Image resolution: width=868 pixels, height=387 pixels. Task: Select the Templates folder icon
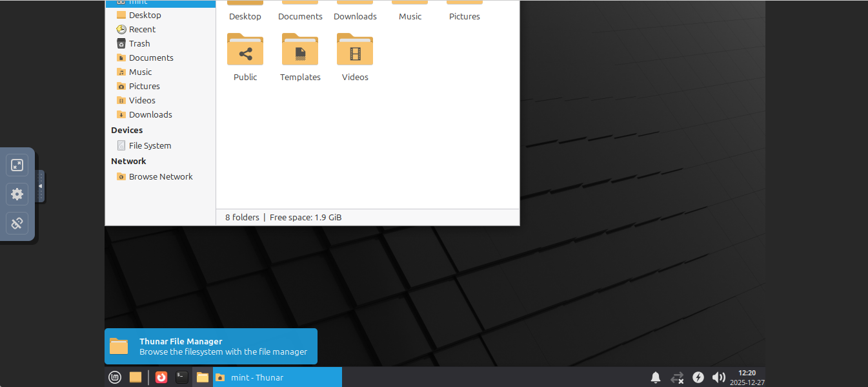coord(300,49)
